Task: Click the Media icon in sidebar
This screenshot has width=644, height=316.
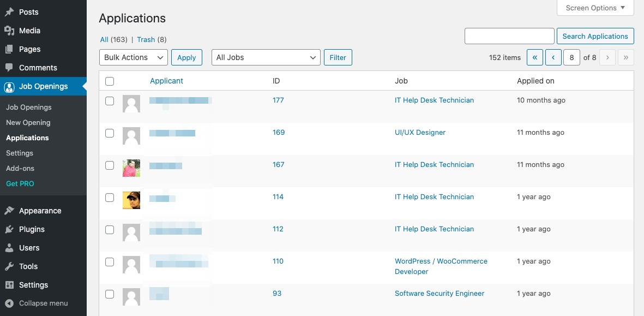Action: [x=9, y=31]
